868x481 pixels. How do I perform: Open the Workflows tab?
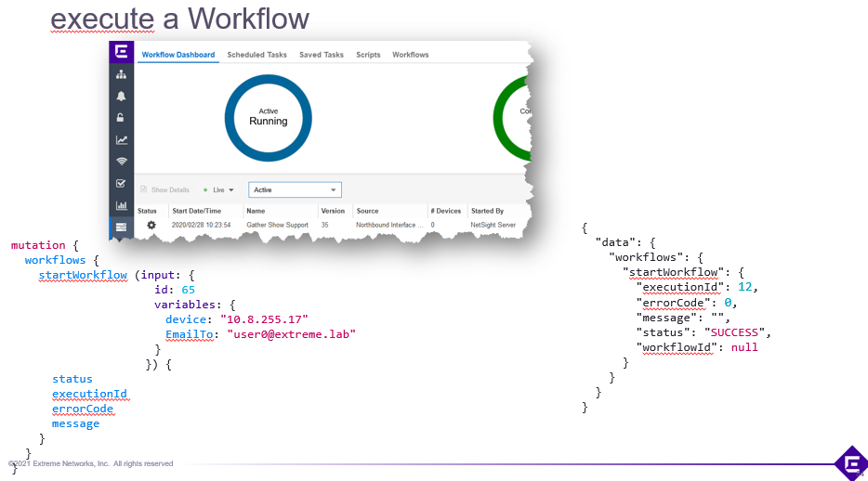point(410,55)
